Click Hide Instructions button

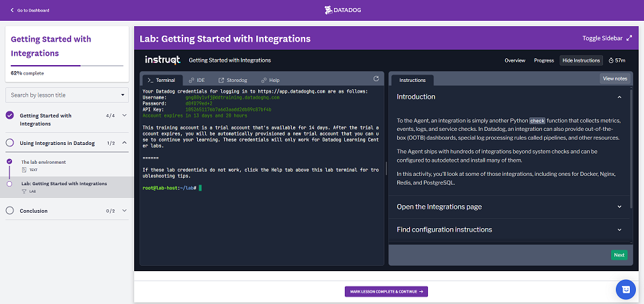pos(581,60)
